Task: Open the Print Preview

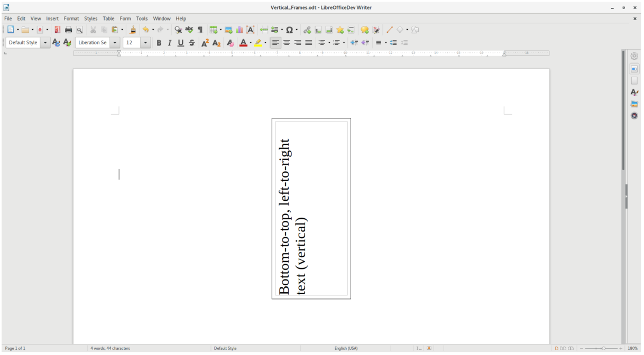Action: pyautogui.click(x=78, y=30)
